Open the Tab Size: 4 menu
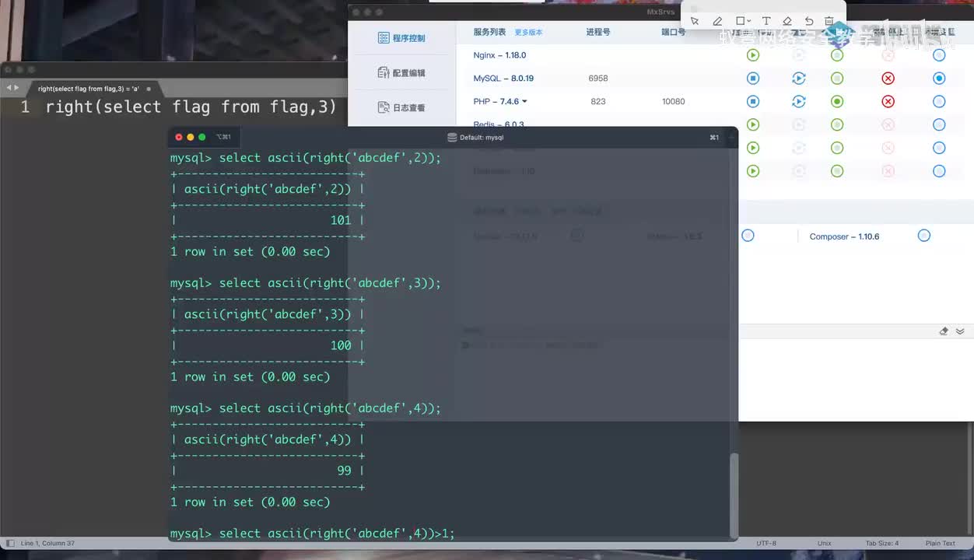Image resolution: width=974 pixels, height=560 pixels. click(882, 543)
